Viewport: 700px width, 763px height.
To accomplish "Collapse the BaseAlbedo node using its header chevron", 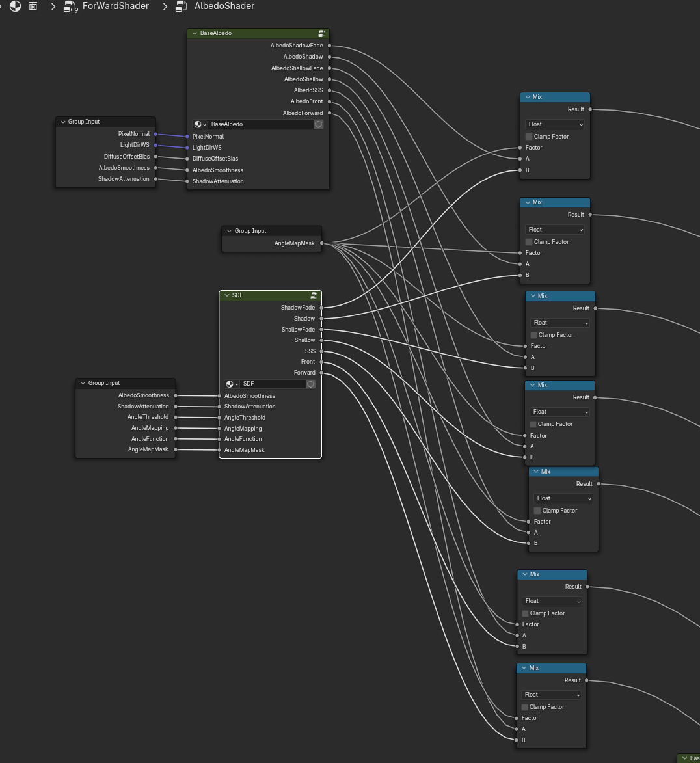I will pos(195,33).
